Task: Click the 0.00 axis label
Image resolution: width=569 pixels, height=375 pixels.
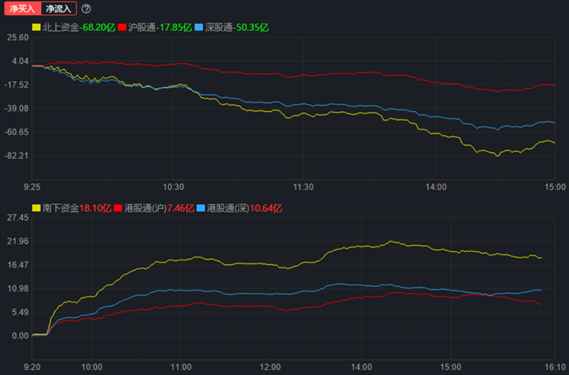Action: (20, 336)
